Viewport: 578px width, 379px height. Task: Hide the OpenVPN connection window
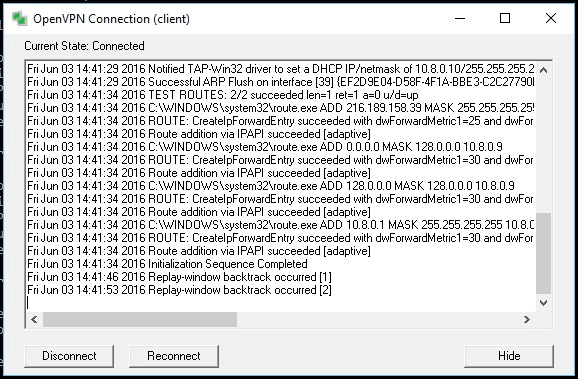(x=509, y=356)
